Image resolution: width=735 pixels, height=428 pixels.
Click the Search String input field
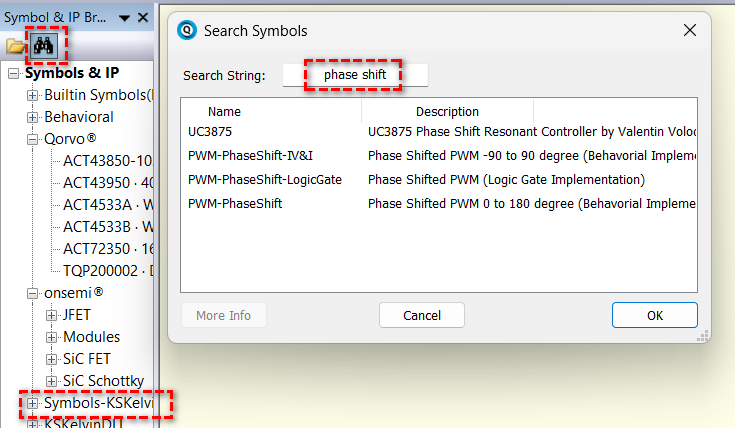[x=355, y=75]
